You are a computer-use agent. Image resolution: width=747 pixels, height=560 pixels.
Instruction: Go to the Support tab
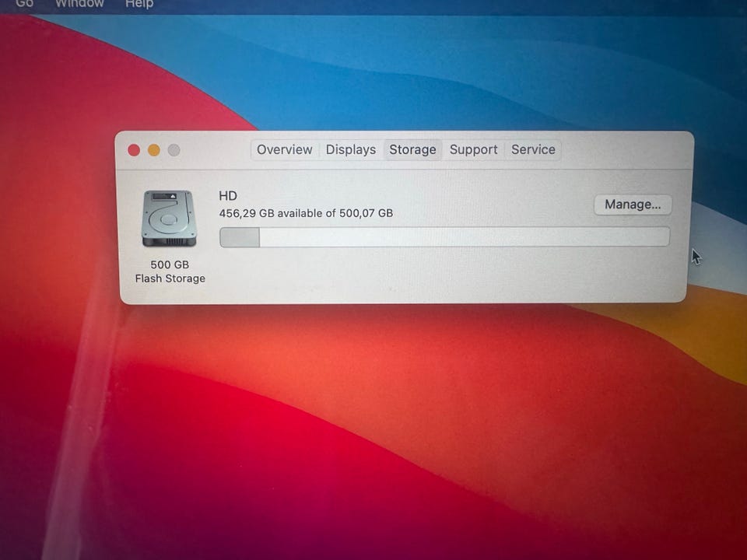coord(473,149)
